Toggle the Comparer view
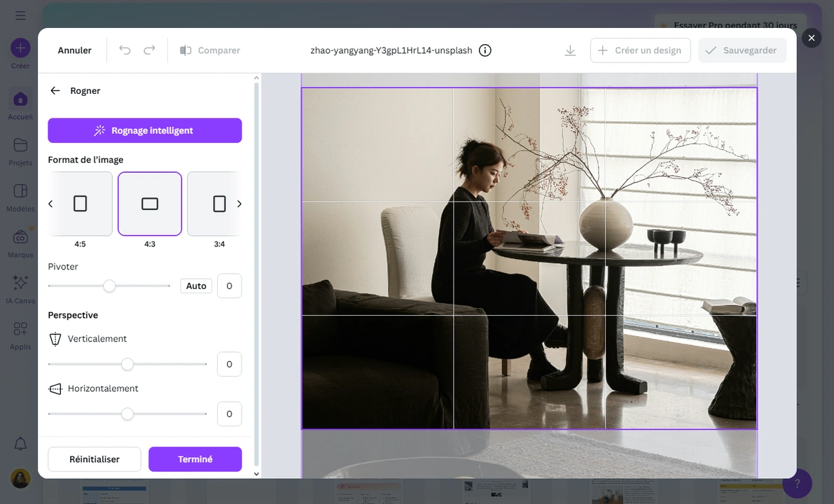Screen dimensions: 834x504 [x=210, y=50]
